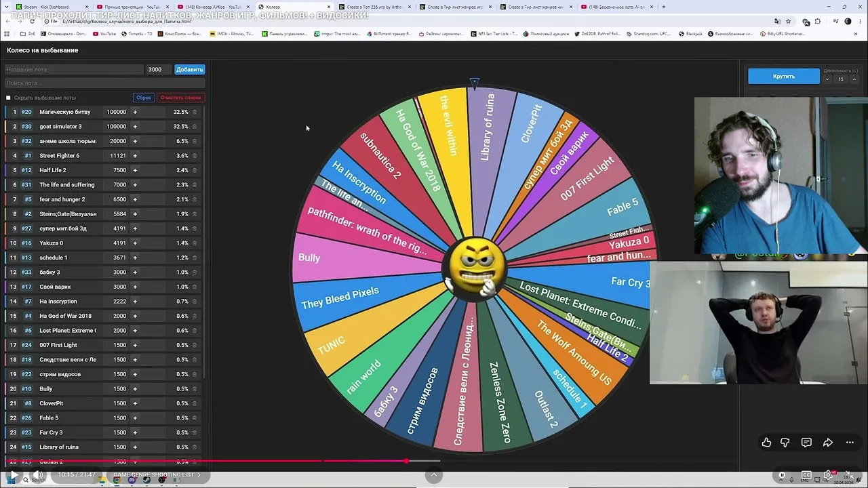The height and width of the screenshot is (488, 868).
Task: Click the red Очистить список button
Action: pos(180,98)
